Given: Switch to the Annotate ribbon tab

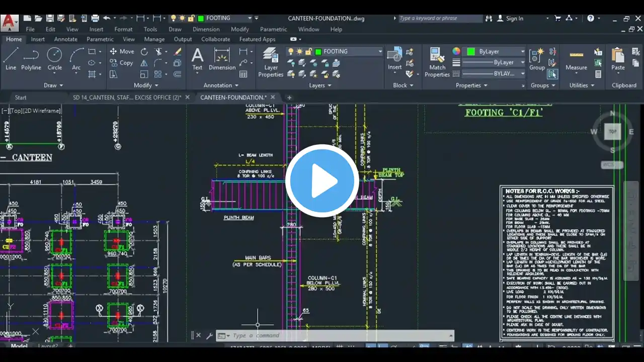Looking at the screenshot, I should [x=65, y=39].
